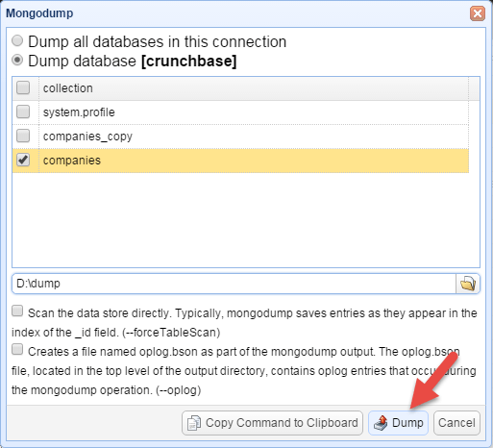Open the folder browse icon for output path

pos(468,284)
